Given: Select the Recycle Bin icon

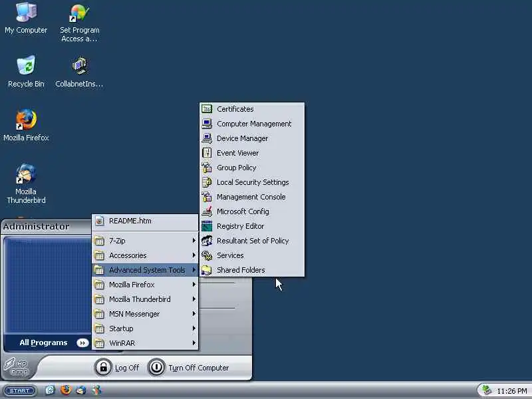Looking at the screenshot, I should pyautogui.click(x=26, y=72).
